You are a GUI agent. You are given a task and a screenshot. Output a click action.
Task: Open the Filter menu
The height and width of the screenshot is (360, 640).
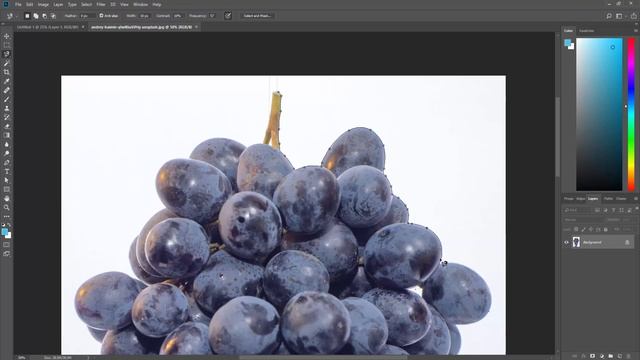click(101, 4)
